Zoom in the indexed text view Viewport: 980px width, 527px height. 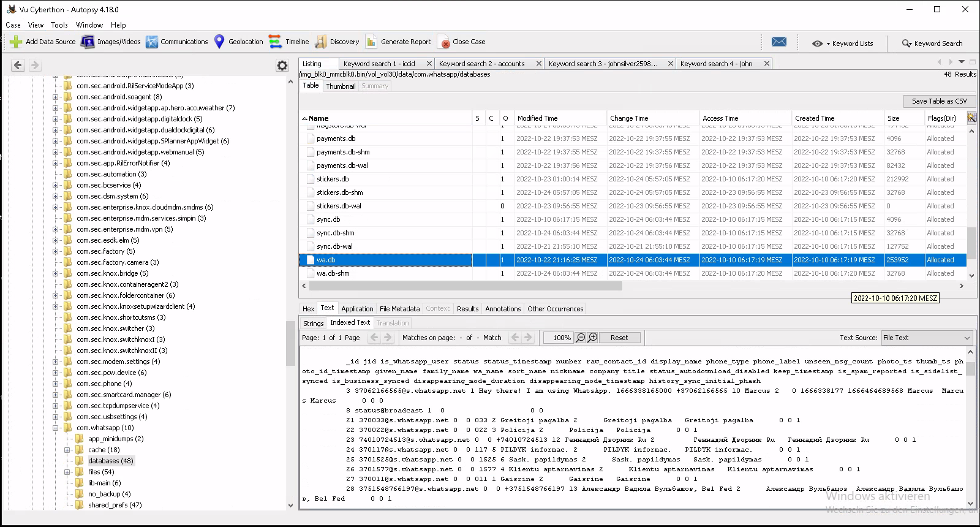pos(592,338)
